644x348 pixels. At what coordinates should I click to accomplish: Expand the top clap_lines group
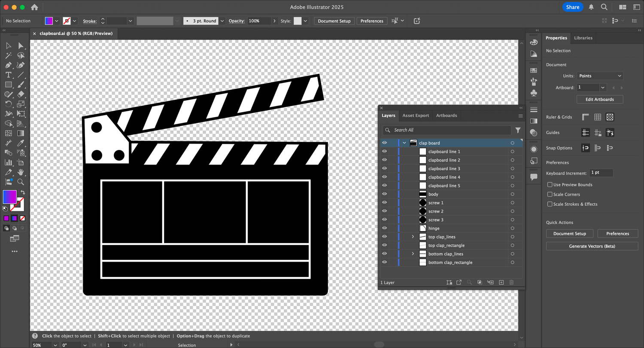coord(413,237)
